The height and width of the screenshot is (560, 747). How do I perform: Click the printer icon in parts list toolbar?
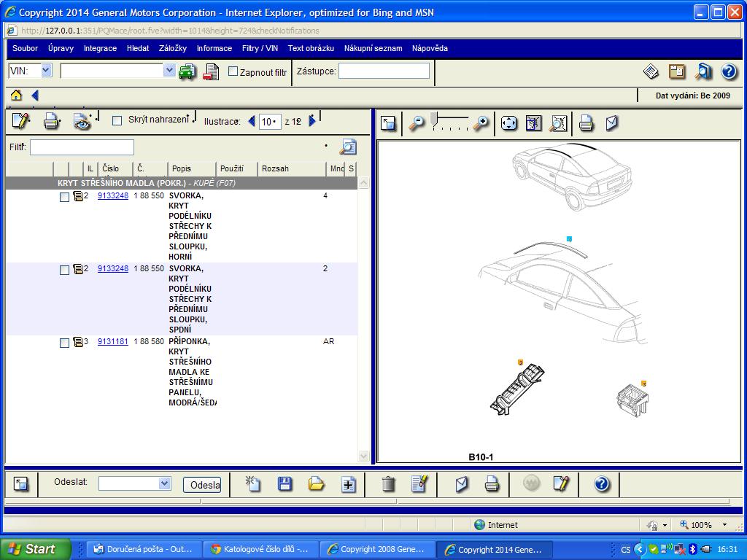51,121
